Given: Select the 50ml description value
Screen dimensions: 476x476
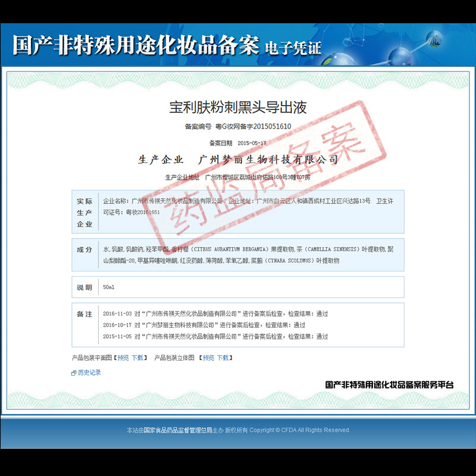Looking at the screenshot, I should [x=109, y=287].
